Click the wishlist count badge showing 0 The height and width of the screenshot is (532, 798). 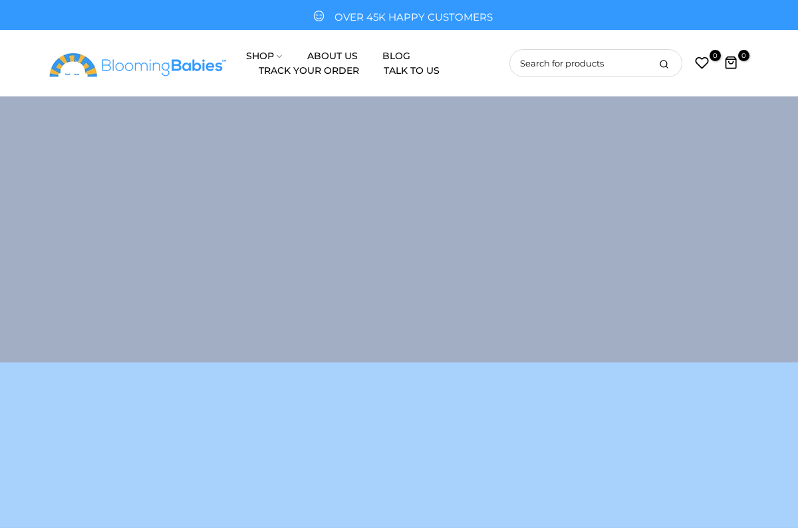[714, 55]
